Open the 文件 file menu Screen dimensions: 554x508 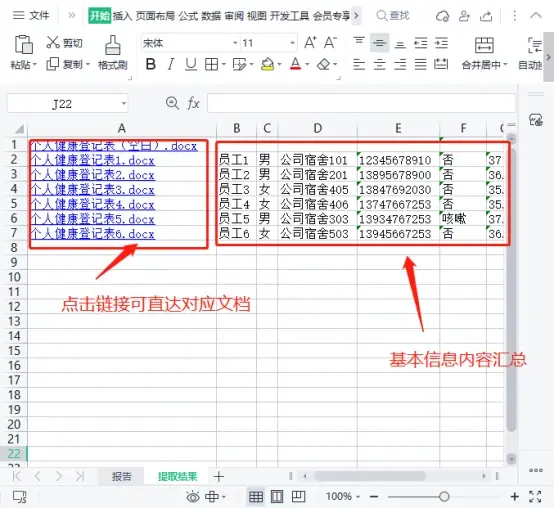(x=31, y=15)
